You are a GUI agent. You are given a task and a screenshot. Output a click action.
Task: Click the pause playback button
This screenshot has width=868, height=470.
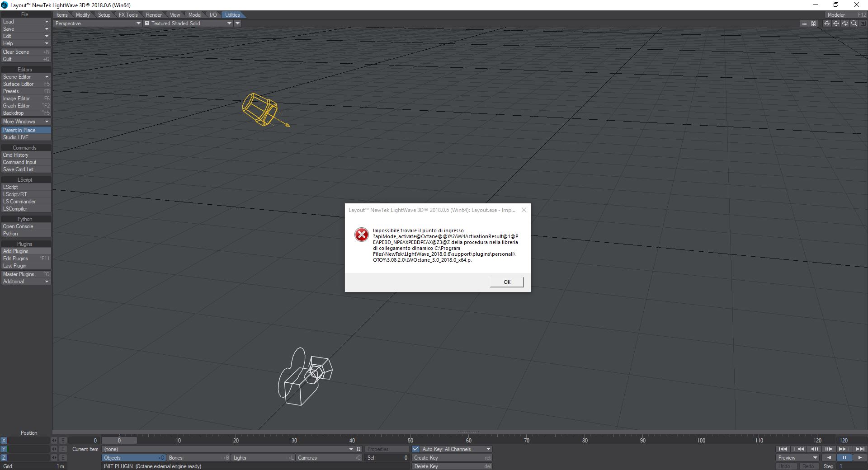(x=844, y=458)
